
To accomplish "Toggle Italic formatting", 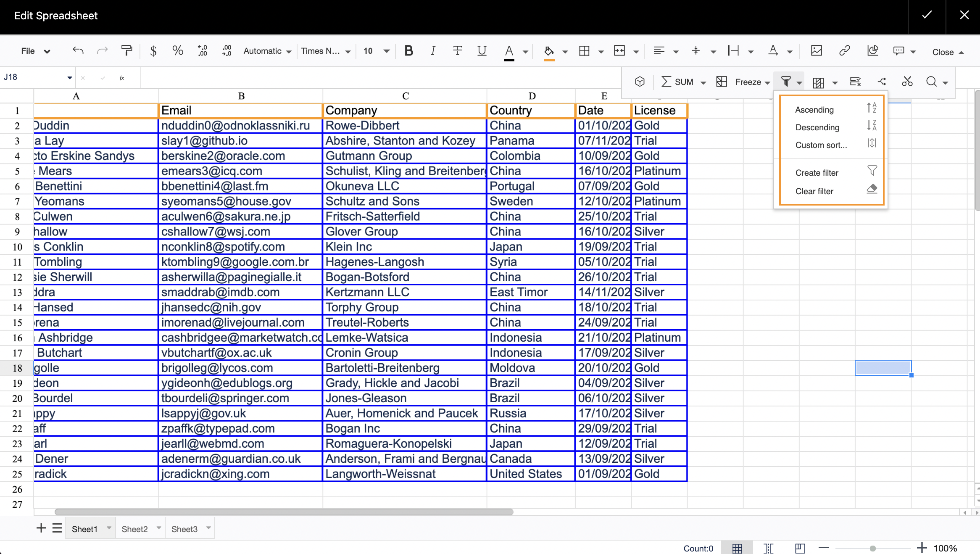I will 433,51.
